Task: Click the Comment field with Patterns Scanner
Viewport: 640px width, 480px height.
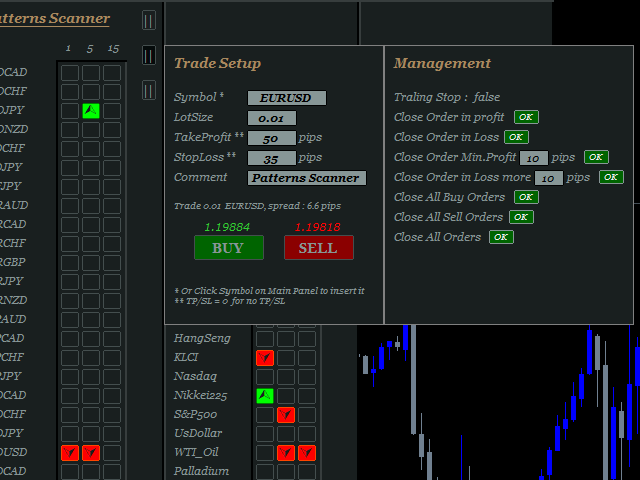Action: tap(307, 178)
